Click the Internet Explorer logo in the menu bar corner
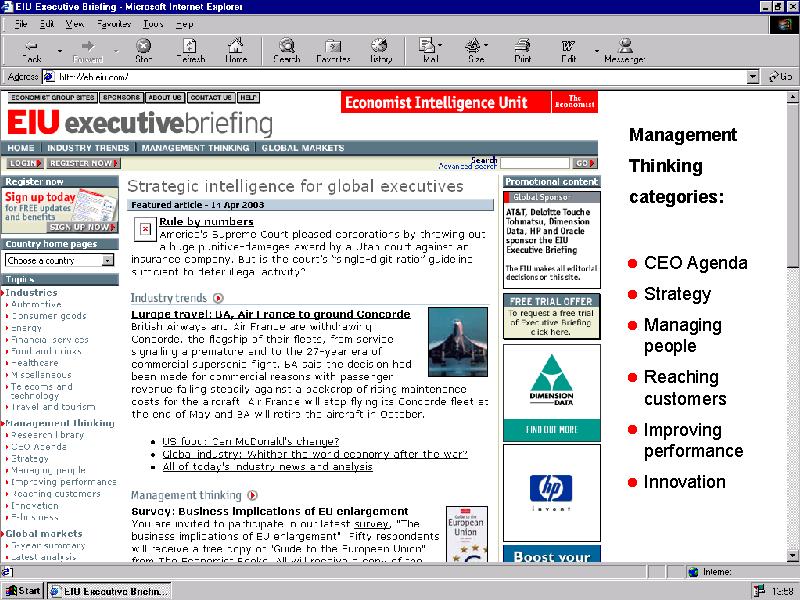This screenshot has width=800, height=600. (784, 24)
